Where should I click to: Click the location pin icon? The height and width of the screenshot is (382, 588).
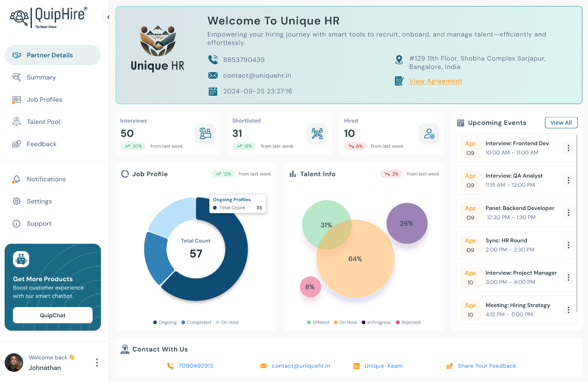point(399,60)
